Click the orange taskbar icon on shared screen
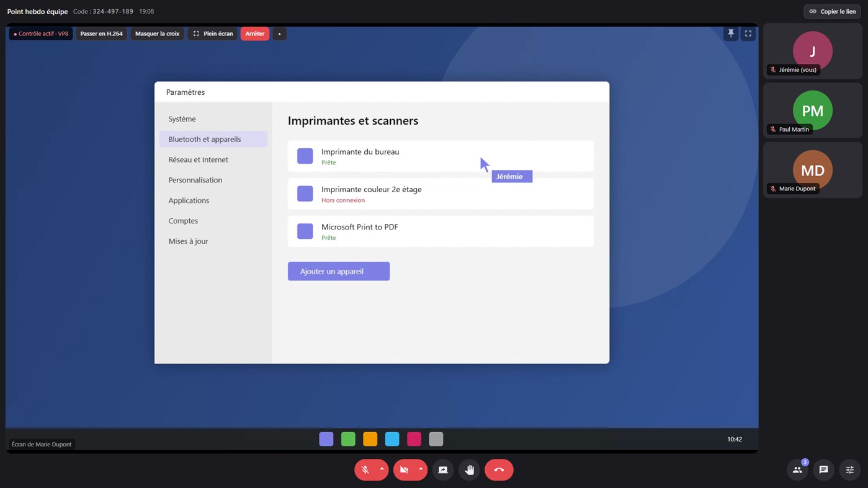 pos(370,439)
